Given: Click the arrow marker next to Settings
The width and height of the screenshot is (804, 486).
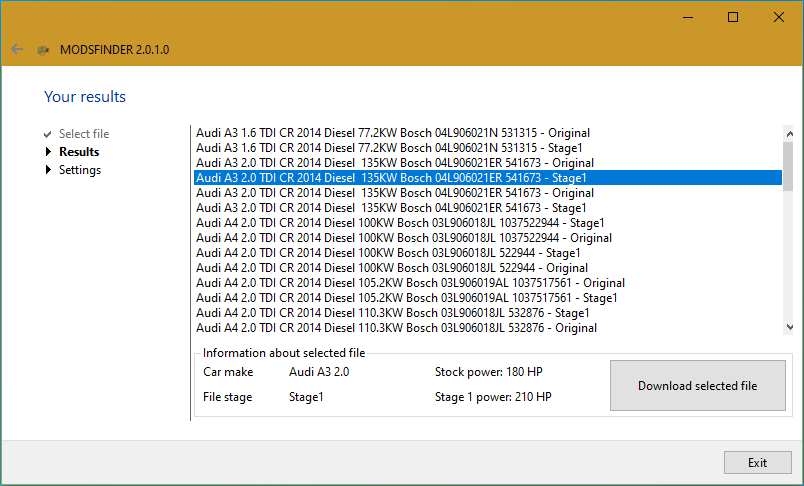Looking at the screenshot, I should (47, 170).
